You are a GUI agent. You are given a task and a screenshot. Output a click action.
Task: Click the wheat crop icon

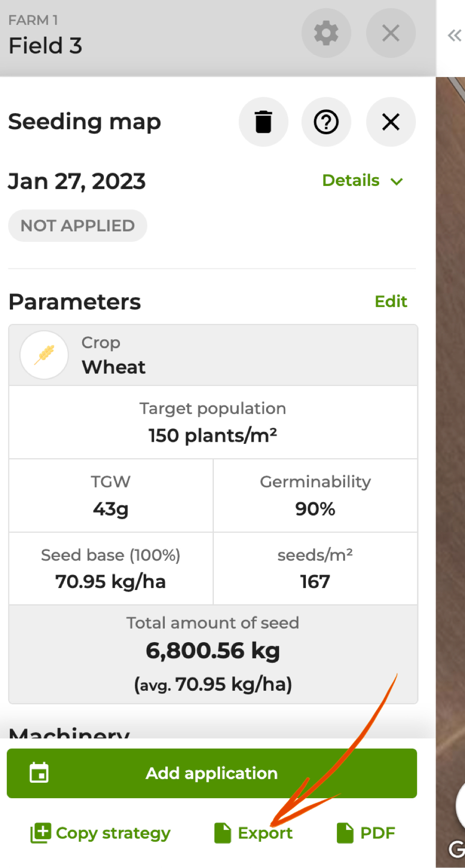[44, 355]
